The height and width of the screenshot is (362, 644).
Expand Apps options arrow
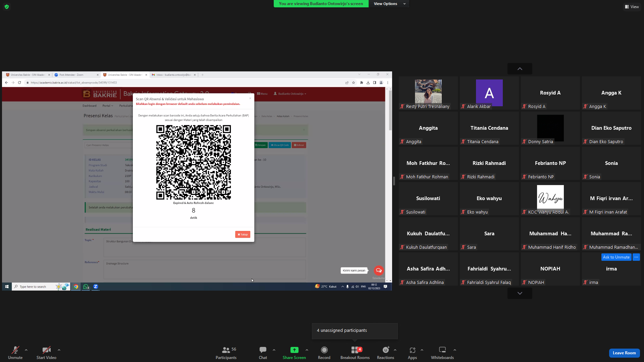pos(422,350)
